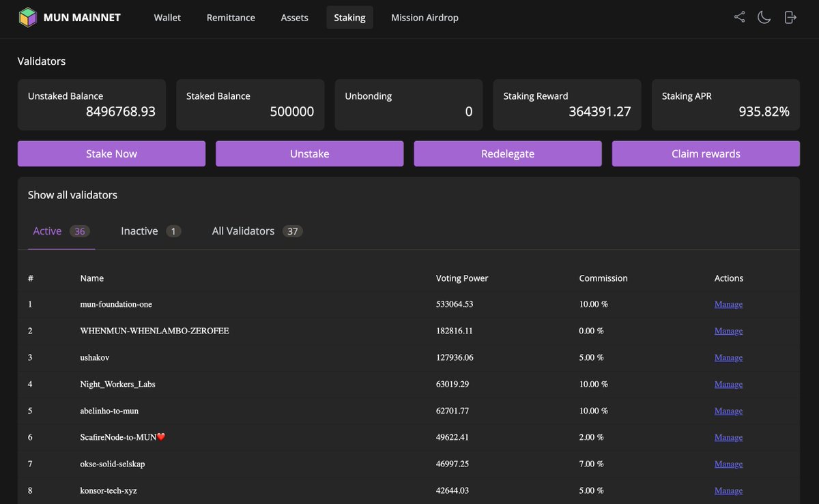Open the Assets page

tap(294, 18)
